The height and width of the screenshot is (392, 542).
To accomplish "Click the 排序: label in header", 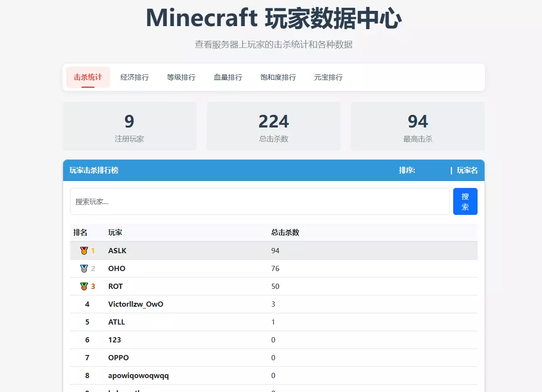I will [x=407, y=171].
